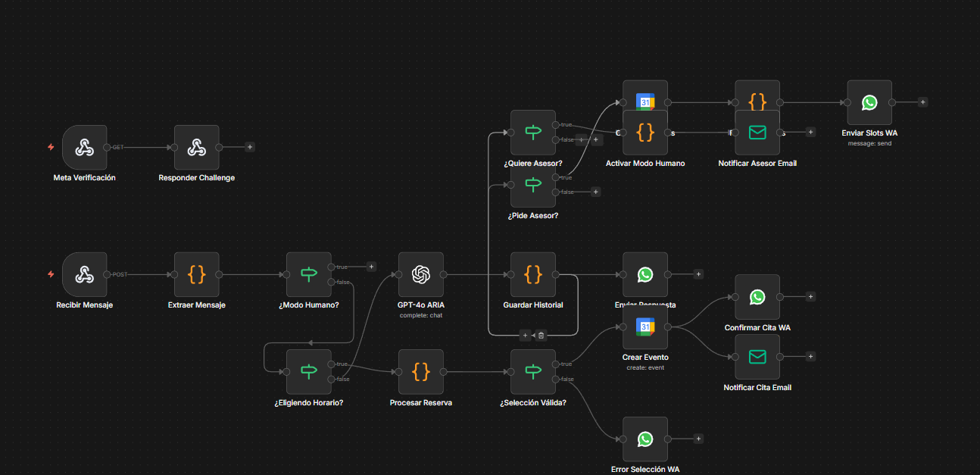Select the Confirmar Cita WA node

(x=757, y=297)
